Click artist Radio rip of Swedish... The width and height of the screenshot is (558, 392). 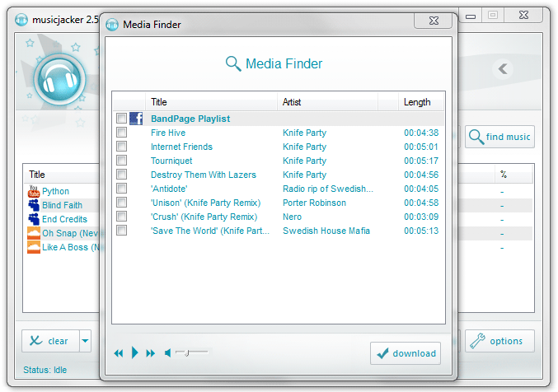(x=328, y=189)
